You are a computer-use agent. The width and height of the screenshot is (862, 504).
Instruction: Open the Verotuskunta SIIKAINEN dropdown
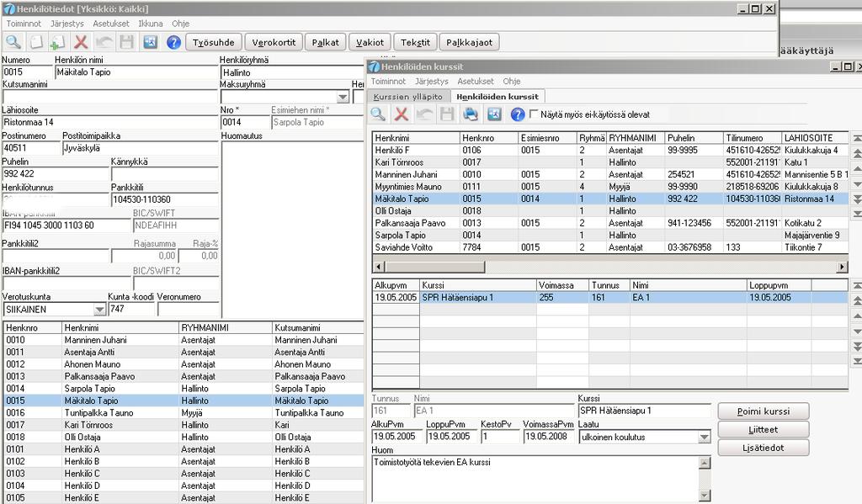pos(99,310)
